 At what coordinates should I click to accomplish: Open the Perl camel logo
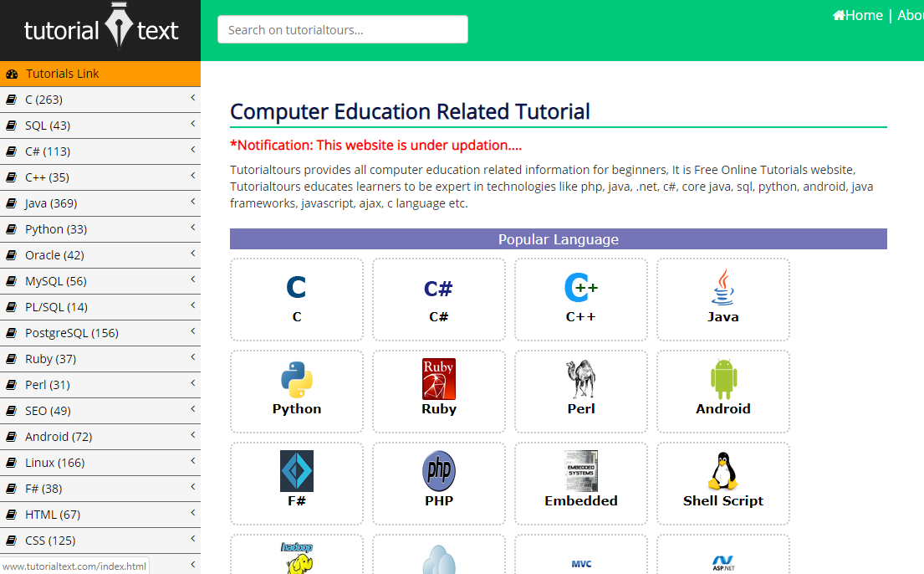[581, 379]
